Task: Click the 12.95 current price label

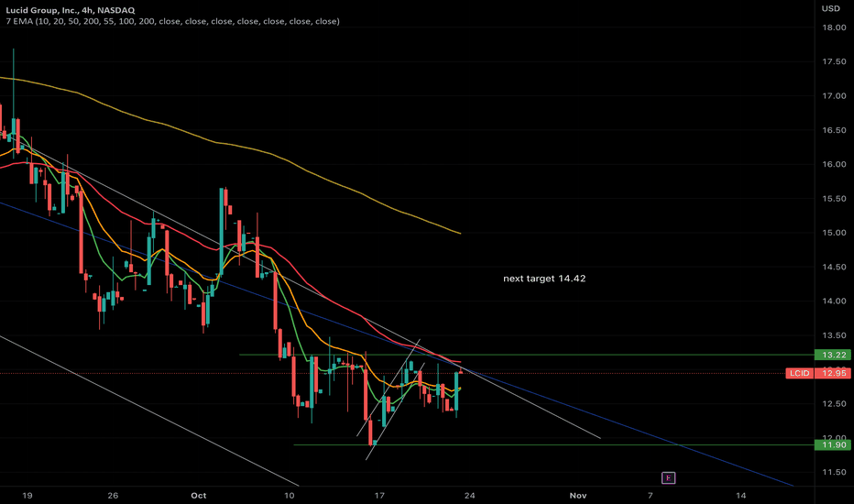Action: click(x=834, y=373)
